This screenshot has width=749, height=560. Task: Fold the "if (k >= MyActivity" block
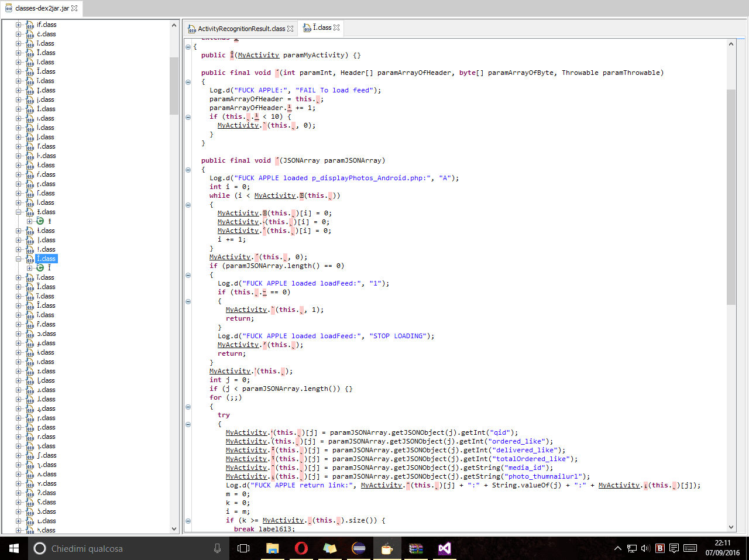click(188, 521)
